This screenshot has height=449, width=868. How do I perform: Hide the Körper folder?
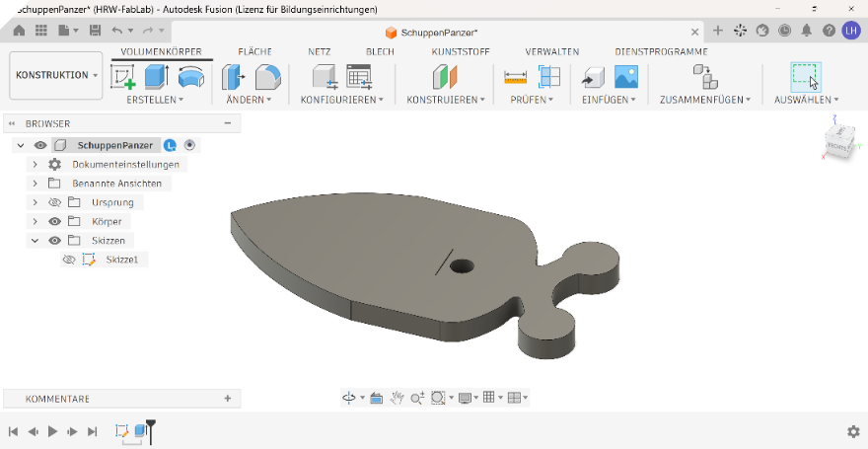[x=54, y=221]
